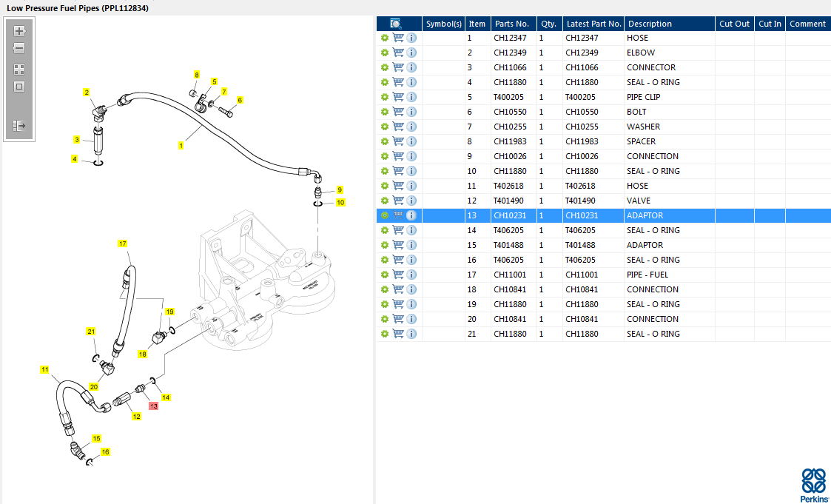This screenshot has height=504, width=831.
Task: Click the Description column header
Action: tap(650, 24)
